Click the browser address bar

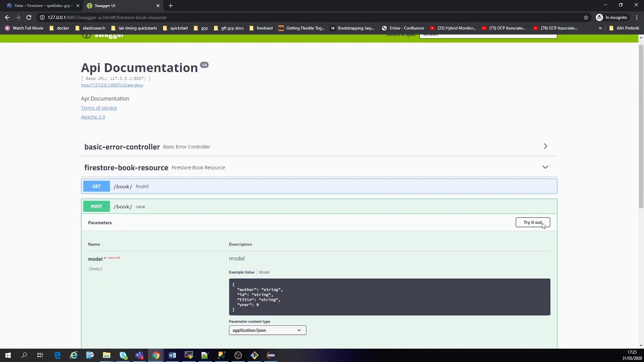pyautogui.click(x=312, y=18)
